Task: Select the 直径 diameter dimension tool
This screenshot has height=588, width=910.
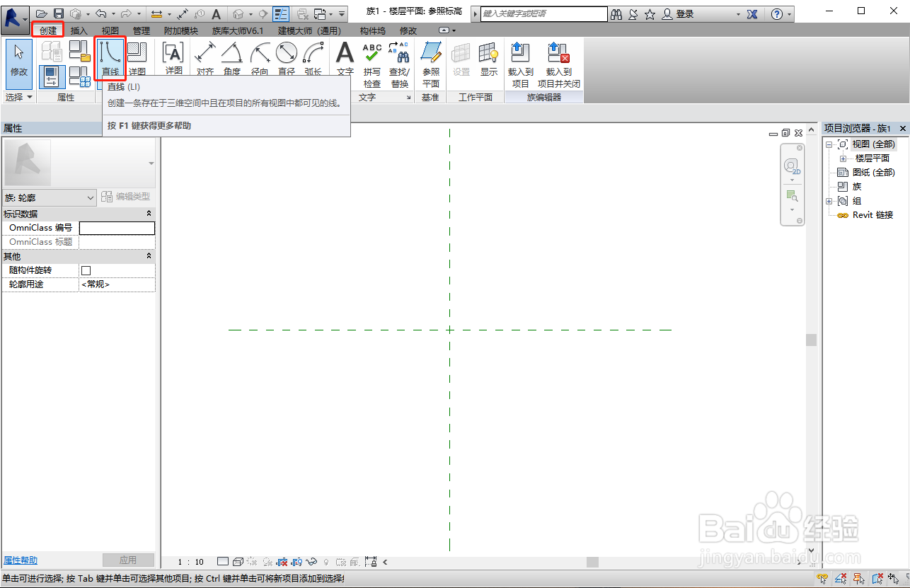Action: tap(287, 58)
